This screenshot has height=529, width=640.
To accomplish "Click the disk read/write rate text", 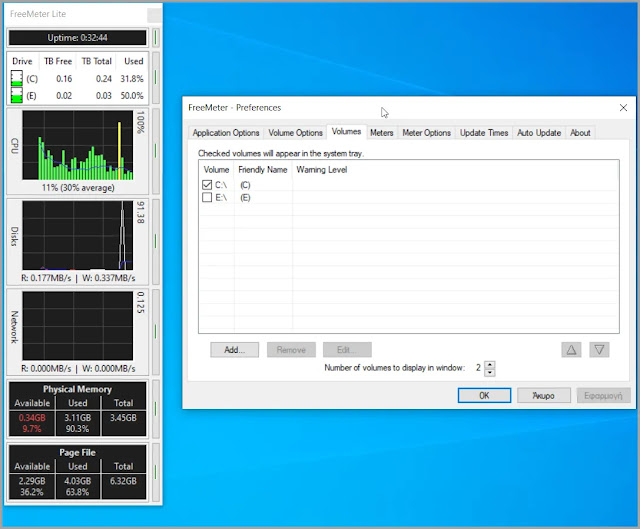I will click(78, 278).
